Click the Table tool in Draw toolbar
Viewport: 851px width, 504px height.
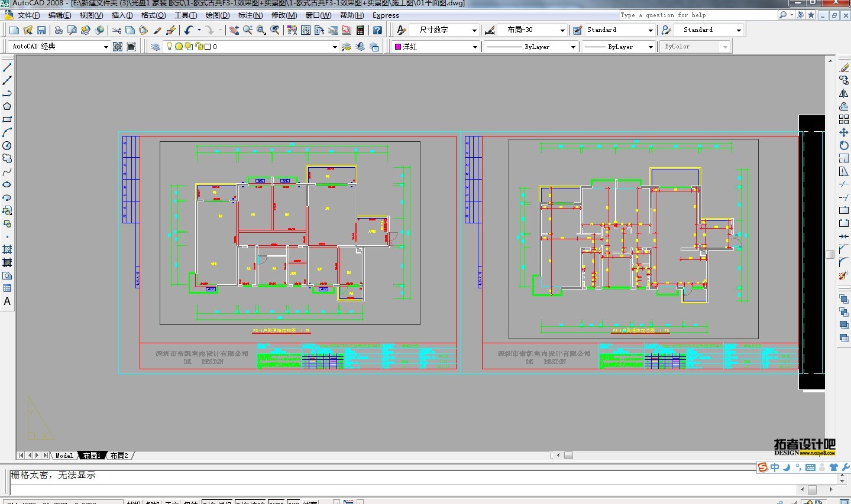pos(7,288)
